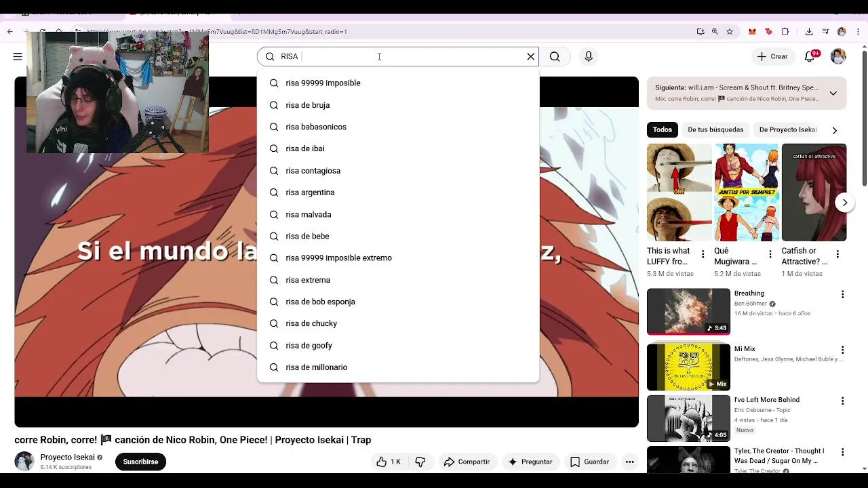
Task: Choose suggestion "risa 99999 imposible"
Action: [x=398, y=83]
